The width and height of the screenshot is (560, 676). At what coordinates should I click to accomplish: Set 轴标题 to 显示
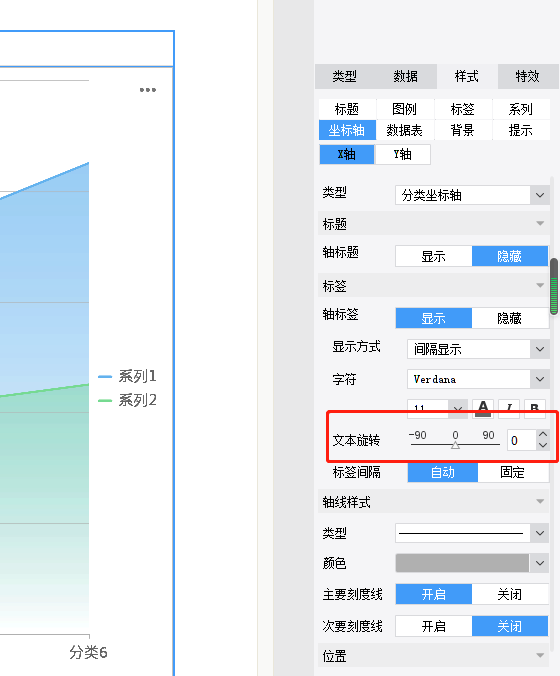pos(434,256)
